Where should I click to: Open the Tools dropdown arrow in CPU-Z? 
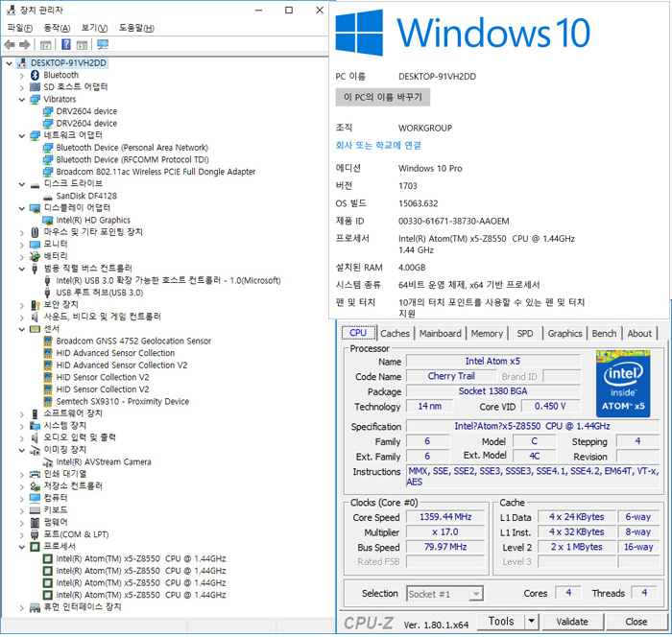pos(532,621)
